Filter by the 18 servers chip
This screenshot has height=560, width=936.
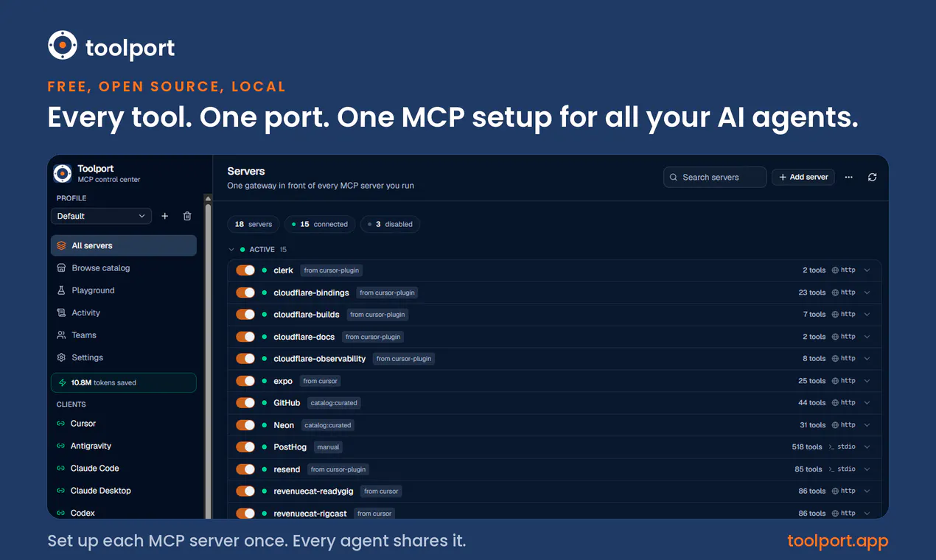[x=254, y=224]
